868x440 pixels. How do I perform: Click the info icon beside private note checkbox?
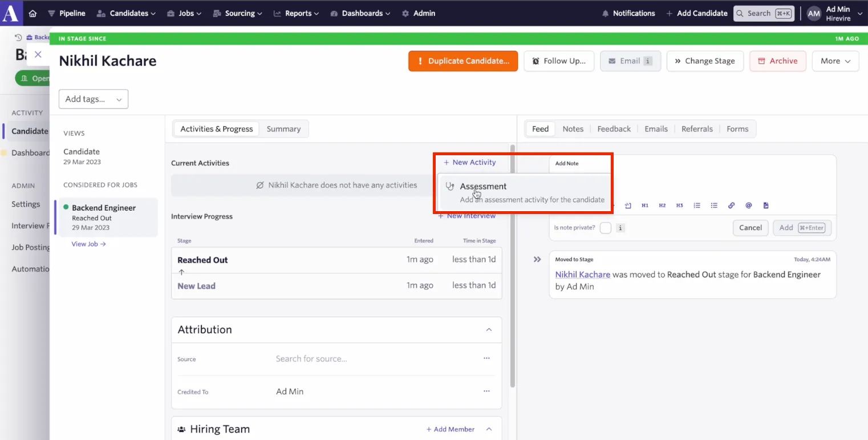621,228
